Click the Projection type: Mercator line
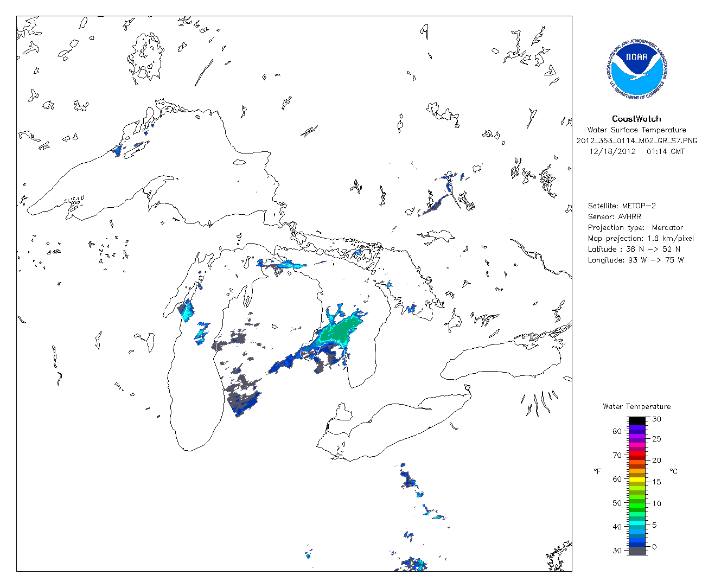 [635, 228]
